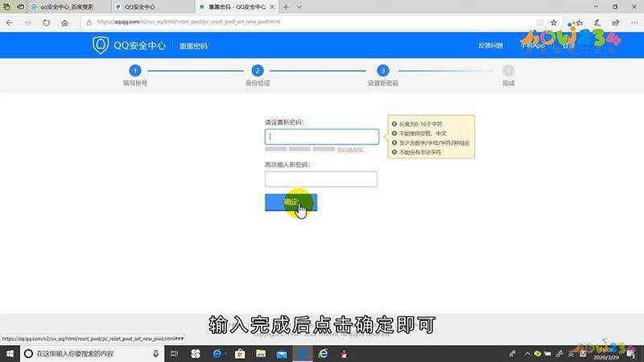The image size is (644, 362).
Task: Open Mail app taskbar icon
Action: (x=282, y=353)
